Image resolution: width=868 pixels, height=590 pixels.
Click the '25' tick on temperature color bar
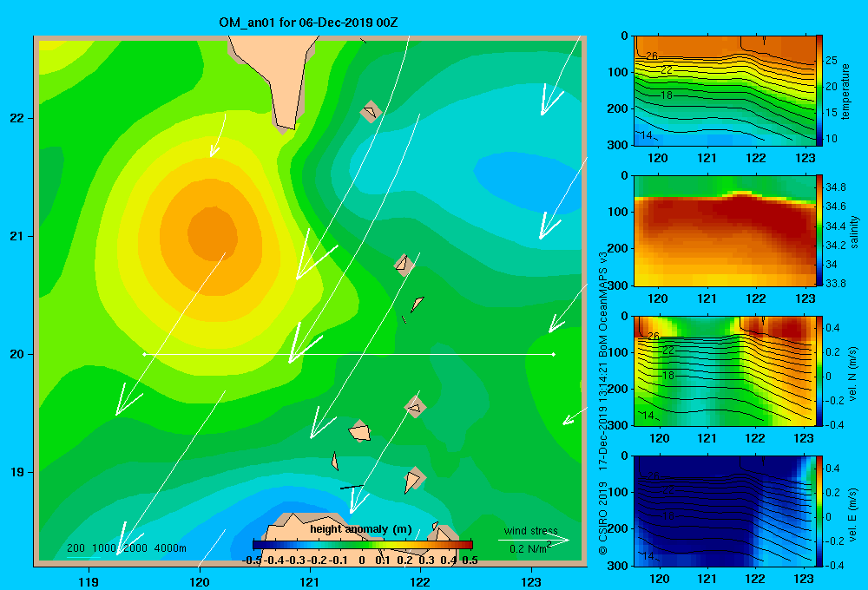[831, 61]
